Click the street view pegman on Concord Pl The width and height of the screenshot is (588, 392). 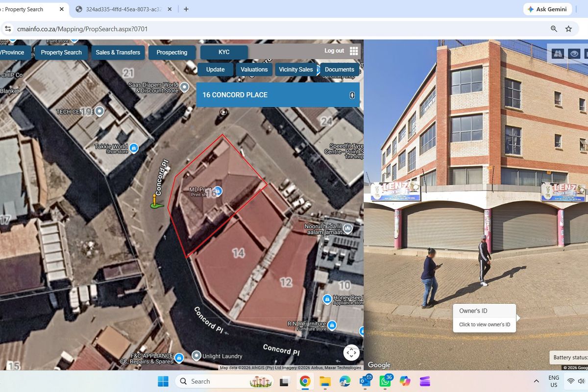click(156, 201)
